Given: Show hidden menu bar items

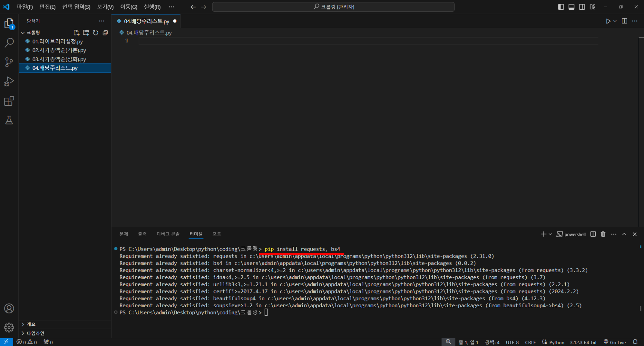Looking at the screenshot, I should tap(171, 7).
